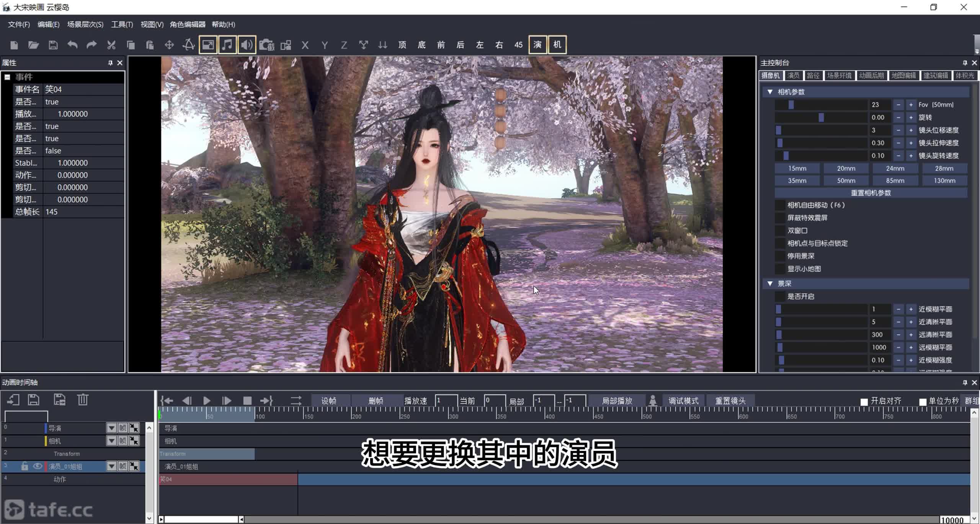This screenshot has height=524, width=980.
Task: Check the 停用景深 option
Action: [780, 256]
